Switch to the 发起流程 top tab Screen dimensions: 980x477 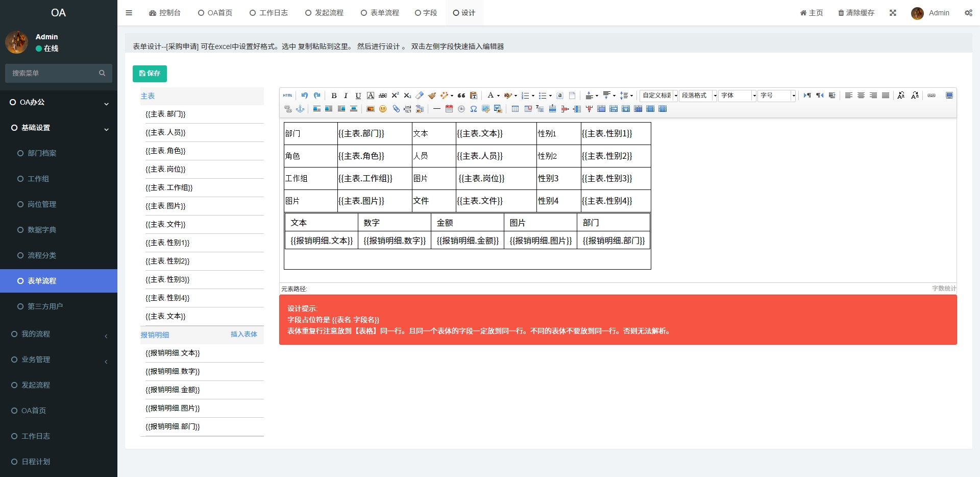coord(325,13)
